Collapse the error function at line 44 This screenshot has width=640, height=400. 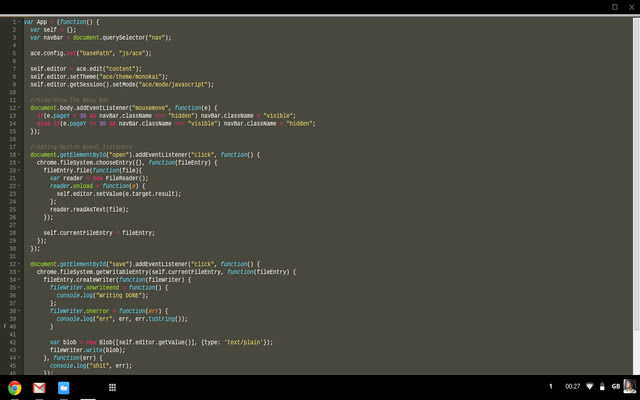pyautogui.click(x=19, y=358)
